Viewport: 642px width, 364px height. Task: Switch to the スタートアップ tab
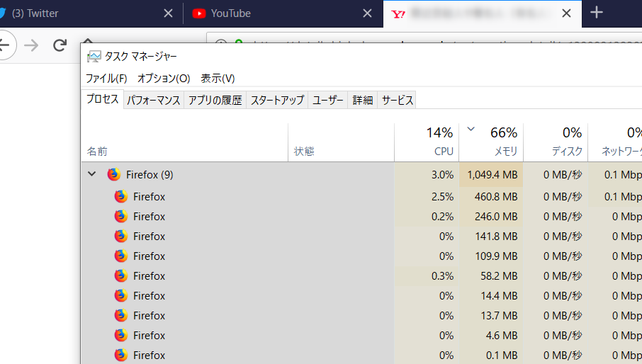pos(277,100)
